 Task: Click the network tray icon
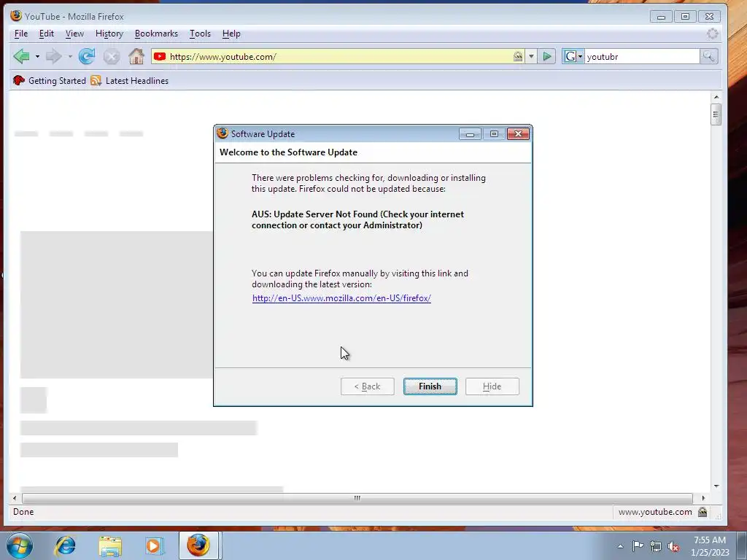656,546
